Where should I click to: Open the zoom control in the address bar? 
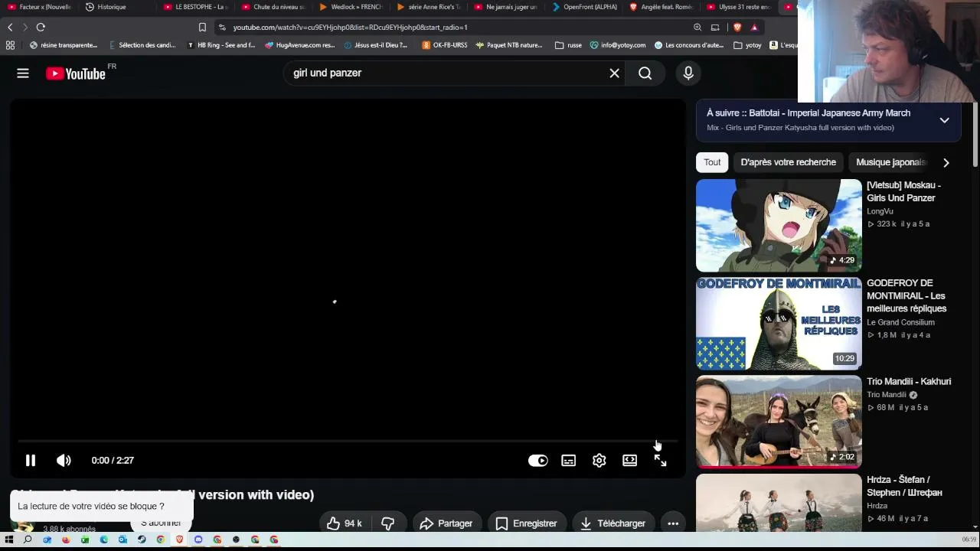697,28
